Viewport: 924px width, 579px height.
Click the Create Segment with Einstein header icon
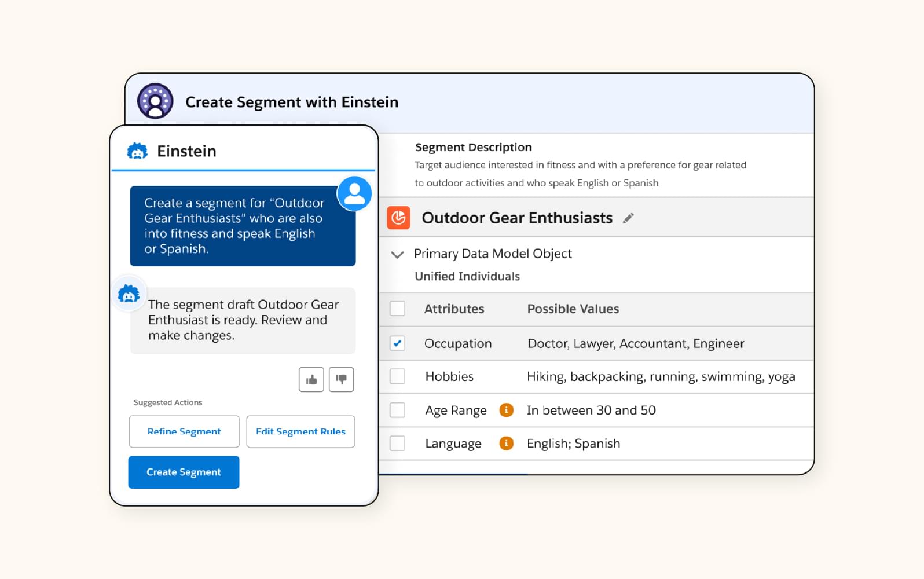point(155,101)
